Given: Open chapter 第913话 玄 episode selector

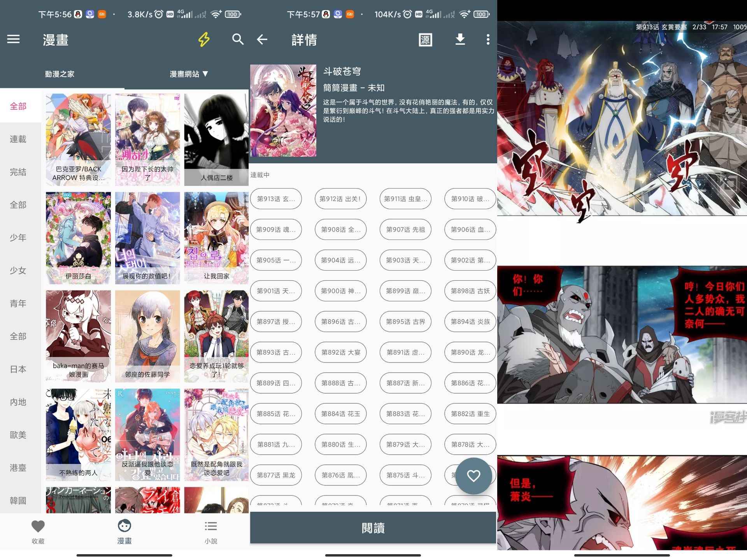Looking at the screenshot, I should (276, 199).
